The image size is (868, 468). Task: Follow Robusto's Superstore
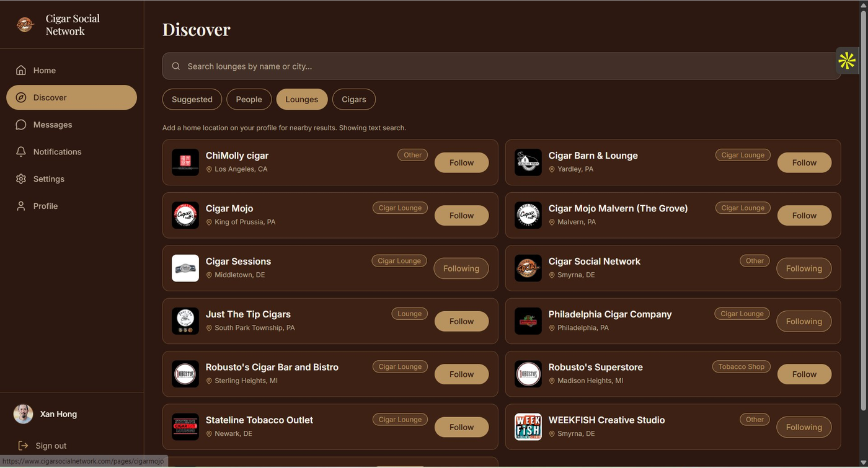tap(804, 374)
